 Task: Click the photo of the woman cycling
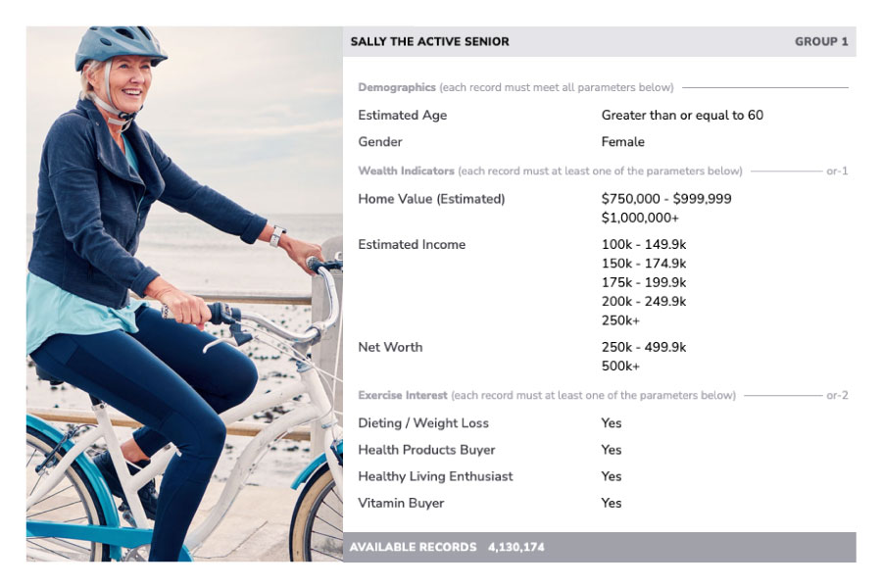184,294
